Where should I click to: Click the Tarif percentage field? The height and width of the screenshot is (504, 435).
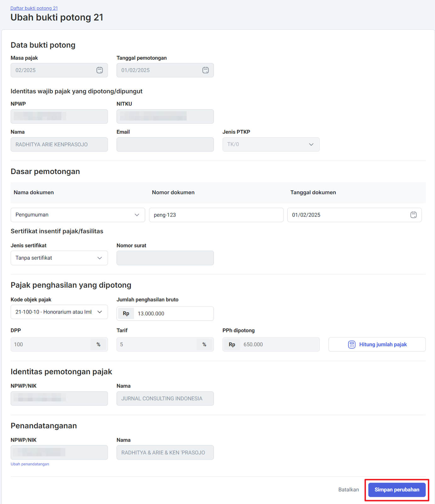157,345
